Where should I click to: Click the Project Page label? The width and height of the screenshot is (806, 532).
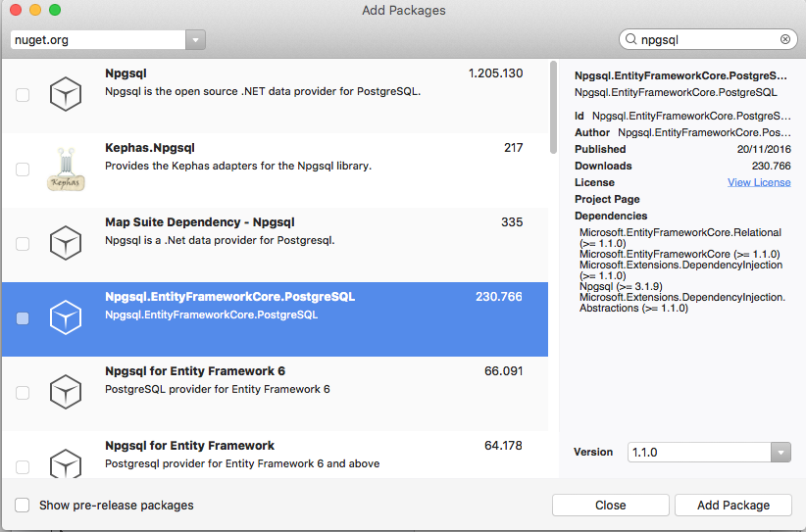pos(607,199)
